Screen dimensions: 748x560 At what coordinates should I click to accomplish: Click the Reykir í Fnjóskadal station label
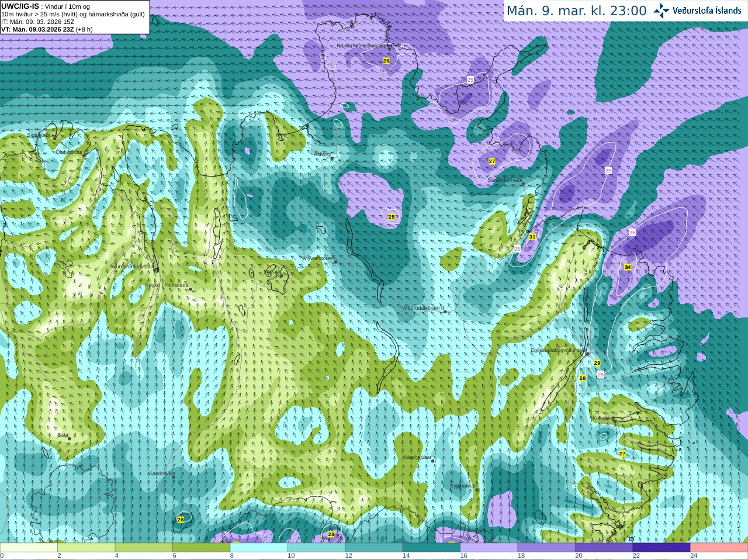pos(168,285)
